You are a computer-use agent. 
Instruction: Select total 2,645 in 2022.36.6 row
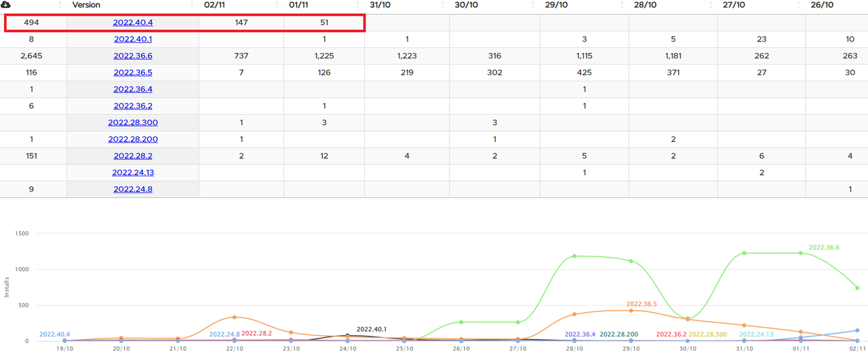[31, 56]
